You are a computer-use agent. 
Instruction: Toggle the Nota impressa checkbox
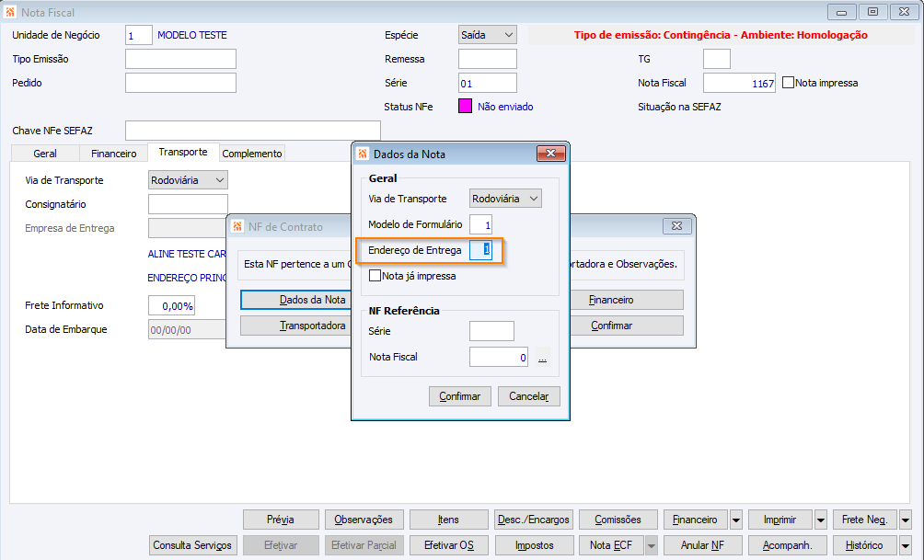pyautogui.click(x=788, y=83)
